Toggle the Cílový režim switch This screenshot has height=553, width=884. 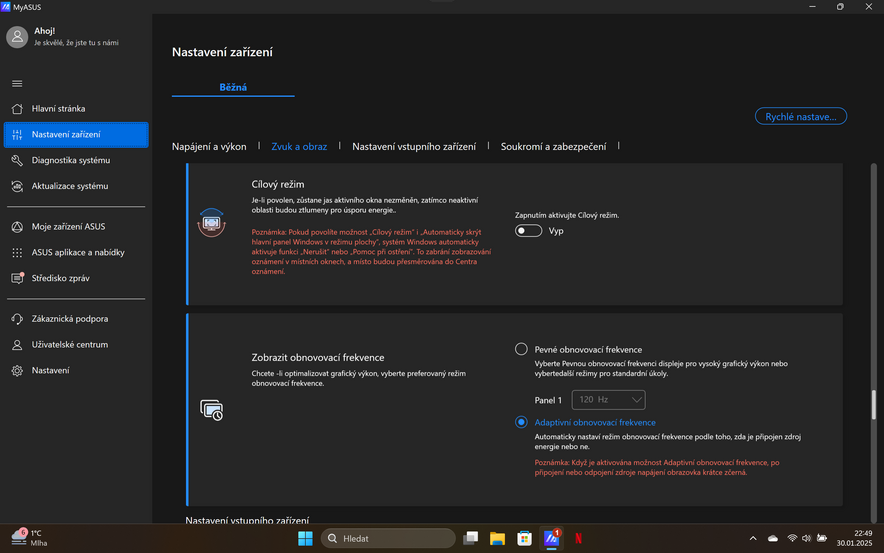pos(528,231)
